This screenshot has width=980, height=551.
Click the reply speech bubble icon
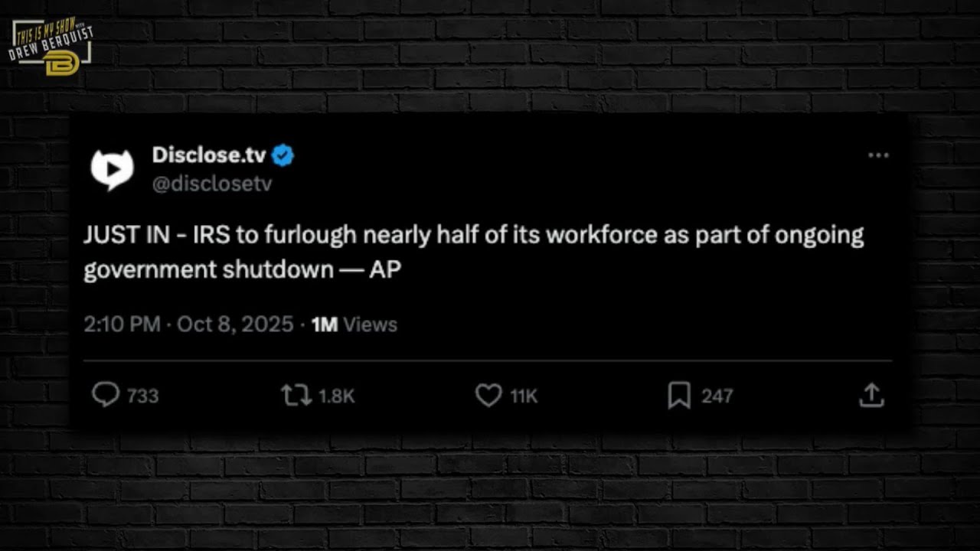click(x=106, y=395)
